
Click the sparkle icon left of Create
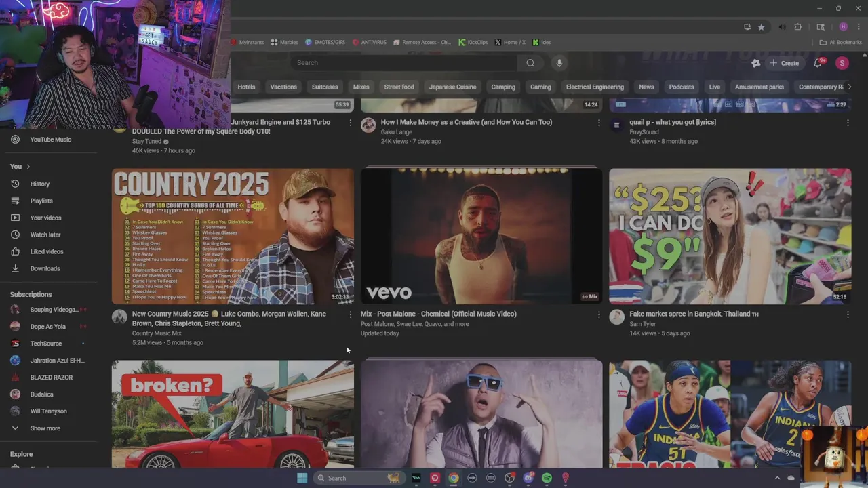pos(756,63)
